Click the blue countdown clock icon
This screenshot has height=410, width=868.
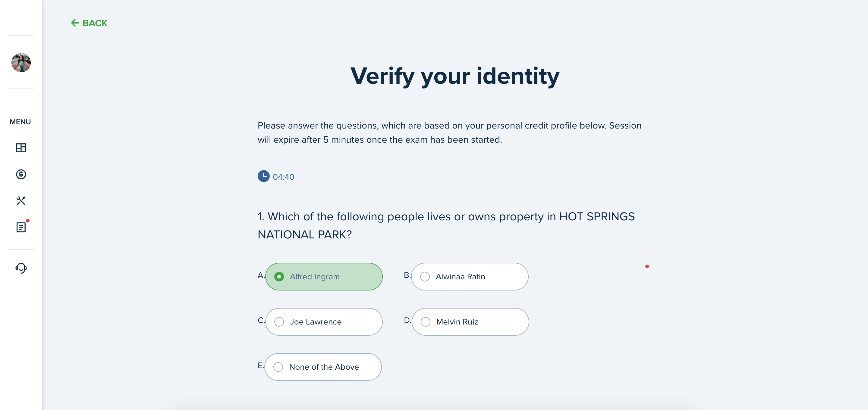point(263,176)
